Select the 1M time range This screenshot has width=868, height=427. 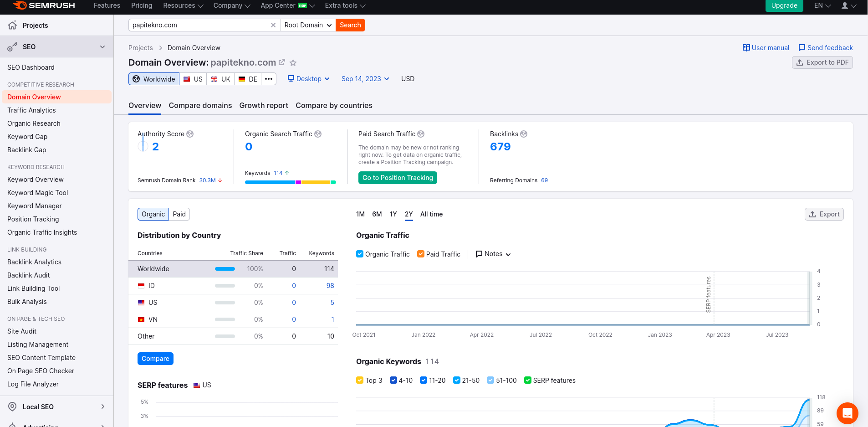click(360, 214)
